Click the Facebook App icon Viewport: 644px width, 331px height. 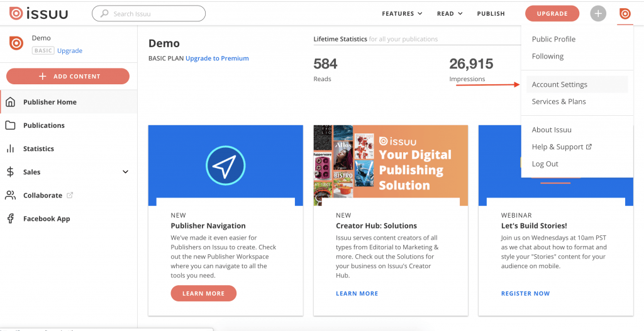coord(10,219)
